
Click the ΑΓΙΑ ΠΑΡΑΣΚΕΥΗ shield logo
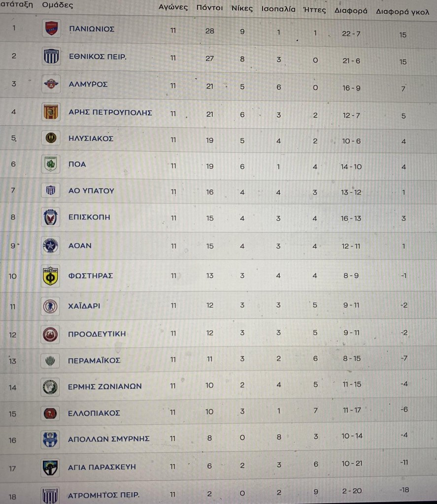pos(51,468)
